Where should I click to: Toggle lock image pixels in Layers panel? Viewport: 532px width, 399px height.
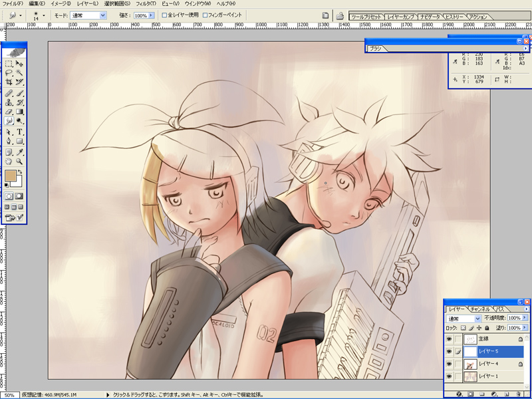(x=471, y=328)
